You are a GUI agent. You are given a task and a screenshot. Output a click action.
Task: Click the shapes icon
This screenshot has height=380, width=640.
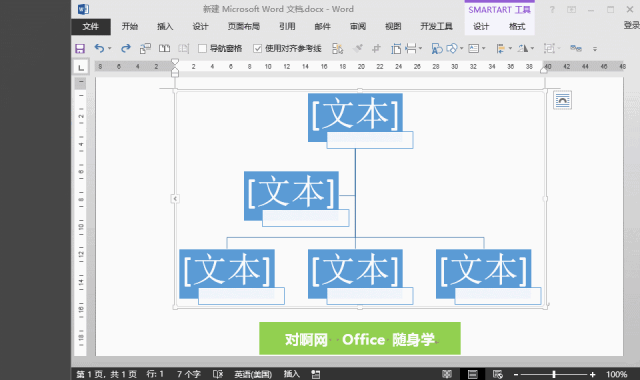point(452,49)
